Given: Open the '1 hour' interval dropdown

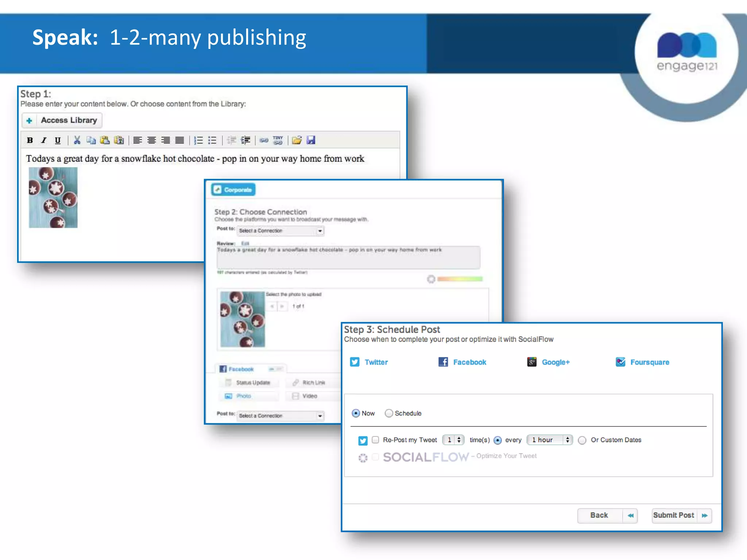Looking at the screenshot, I should [x=550, y=440].
